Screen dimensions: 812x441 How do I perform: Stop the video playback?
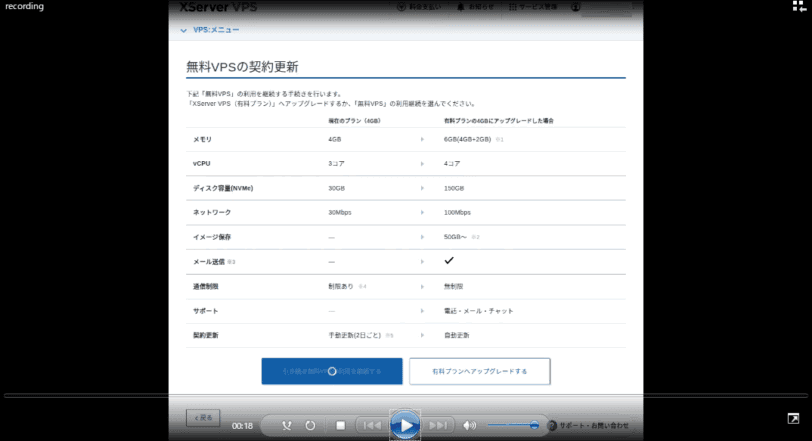point(340,425)
